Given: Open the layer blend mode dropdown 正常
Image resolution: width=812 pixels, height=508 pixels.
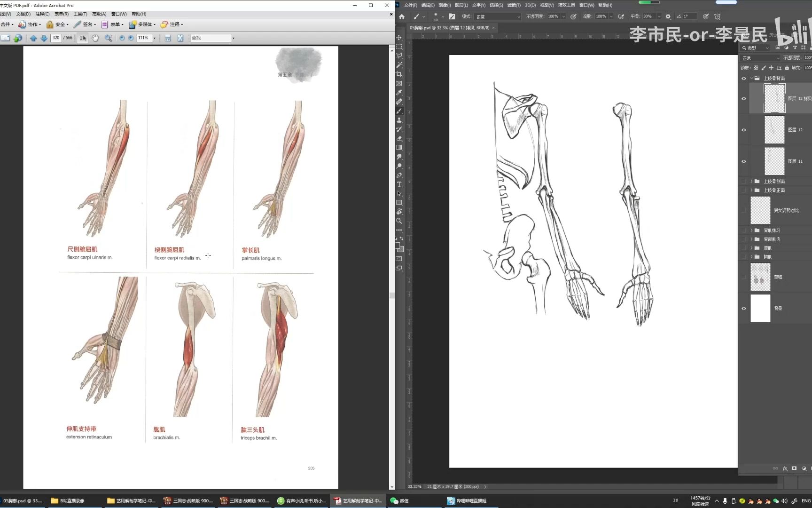Looking at the screenshot, I should pos(760,58).
